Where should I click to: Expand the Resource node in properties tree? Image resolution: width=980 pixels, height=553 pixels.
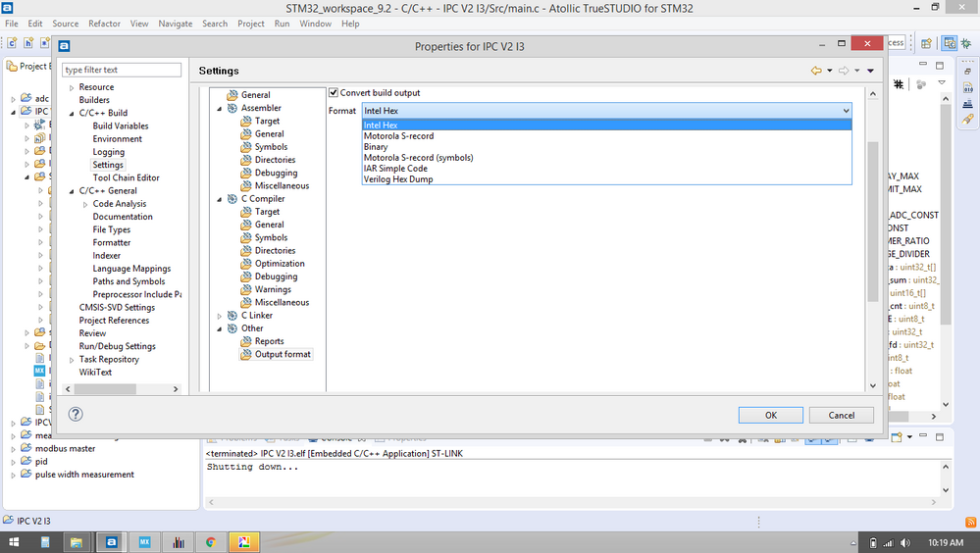[72, 87]
